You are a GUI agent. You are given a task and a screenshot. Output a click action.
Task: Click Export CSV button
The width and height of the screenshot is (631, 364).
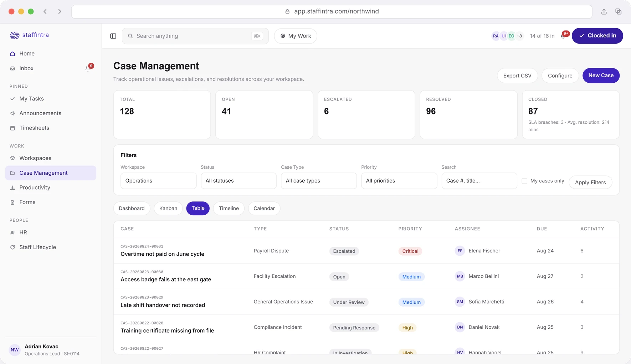[517, 76]
